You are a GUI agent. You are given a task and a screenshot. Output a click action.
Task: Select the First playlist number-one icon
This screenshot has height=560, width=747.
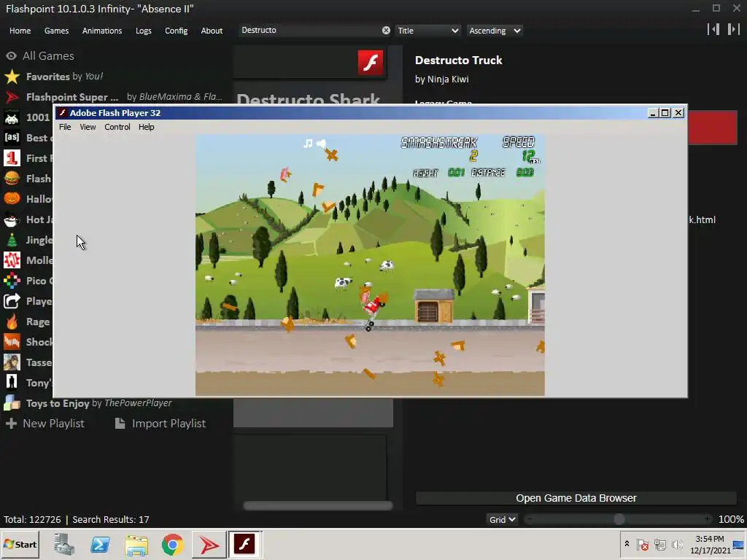point(12,158)
